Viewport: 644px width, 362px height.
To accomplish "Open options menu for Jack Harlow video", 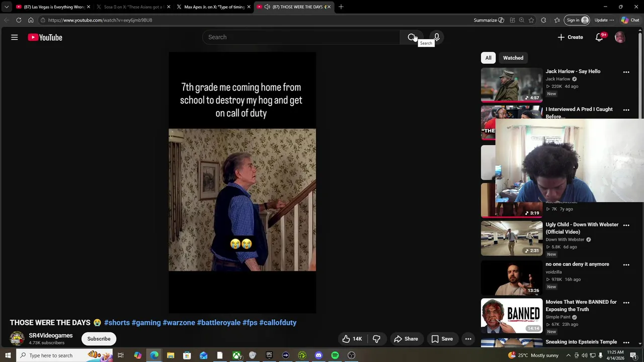I will click(x=626, y=72).
